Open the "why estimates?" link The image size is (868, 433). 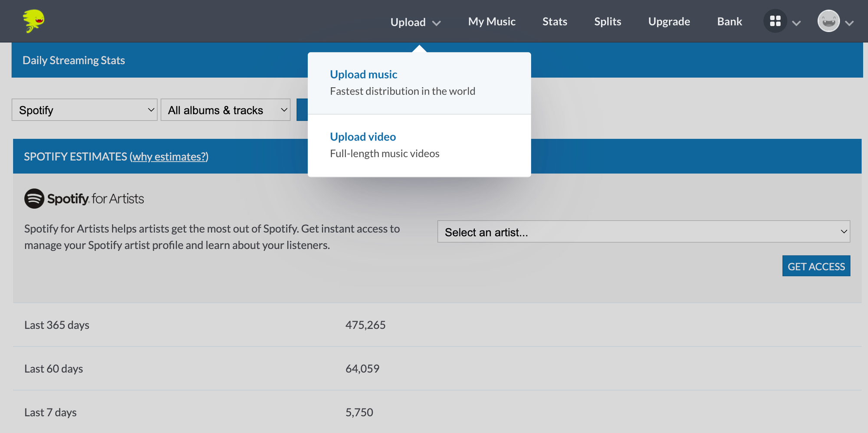pyautogui.click(x=169, y=157)
